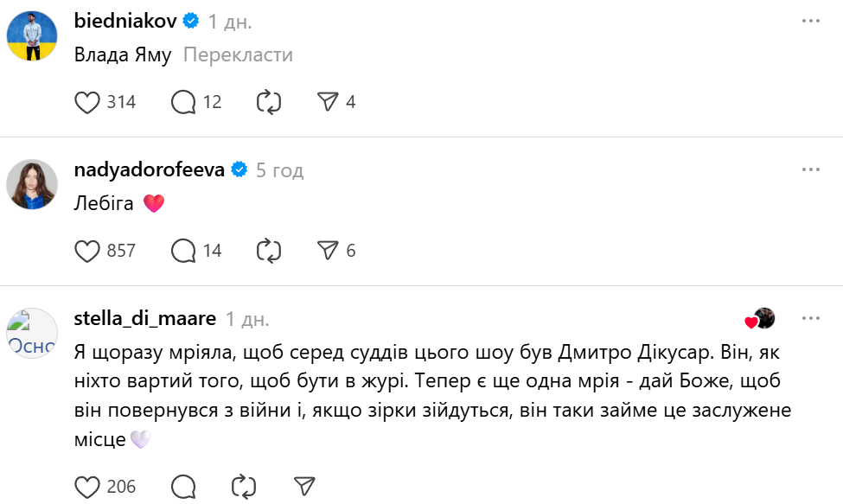Click the Перекласти translate link
This screenshot has height=504, width=843.
pos(239,55)
